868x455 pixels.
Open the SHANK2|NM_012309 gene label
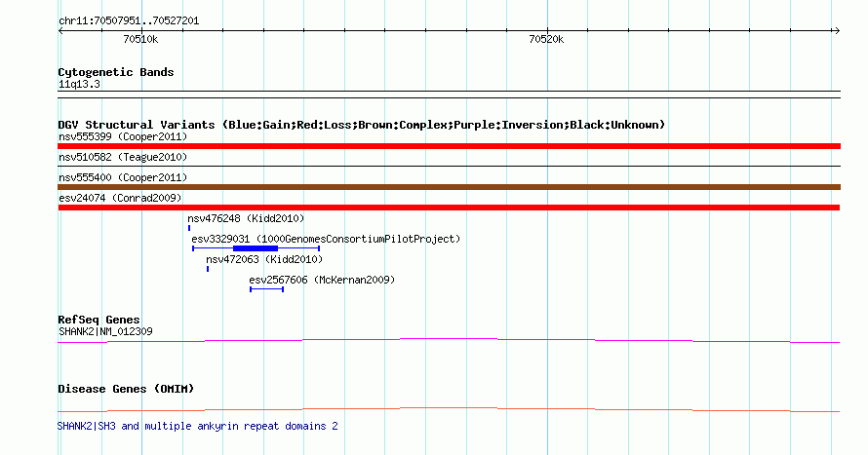(x=105, y=331)
